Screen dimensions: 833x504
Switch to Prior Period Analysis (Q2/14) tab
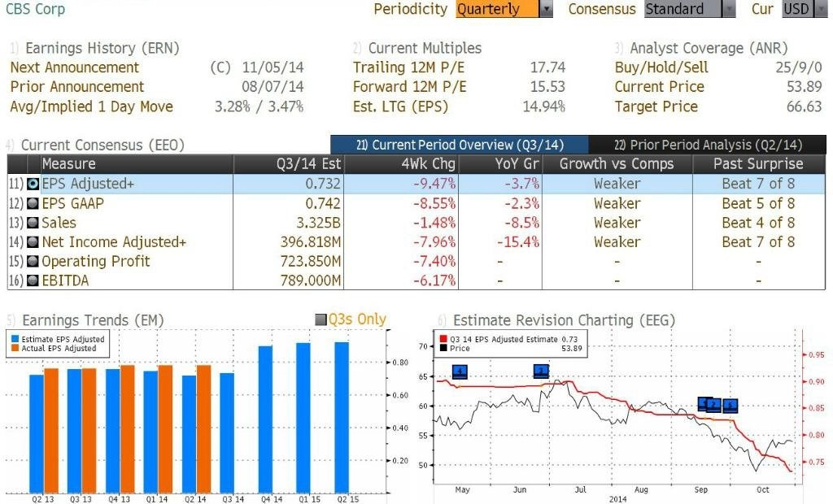point(708,145)
